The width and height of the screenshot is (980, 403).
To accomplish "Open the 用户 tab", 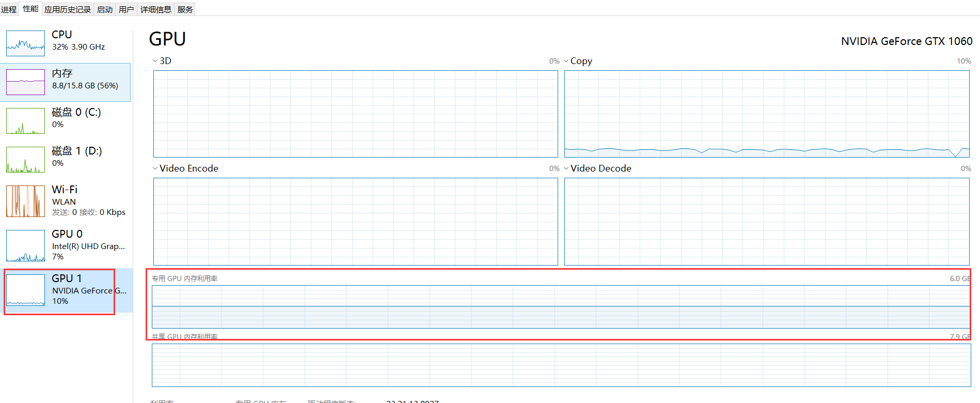I will [x=127, y=9].
